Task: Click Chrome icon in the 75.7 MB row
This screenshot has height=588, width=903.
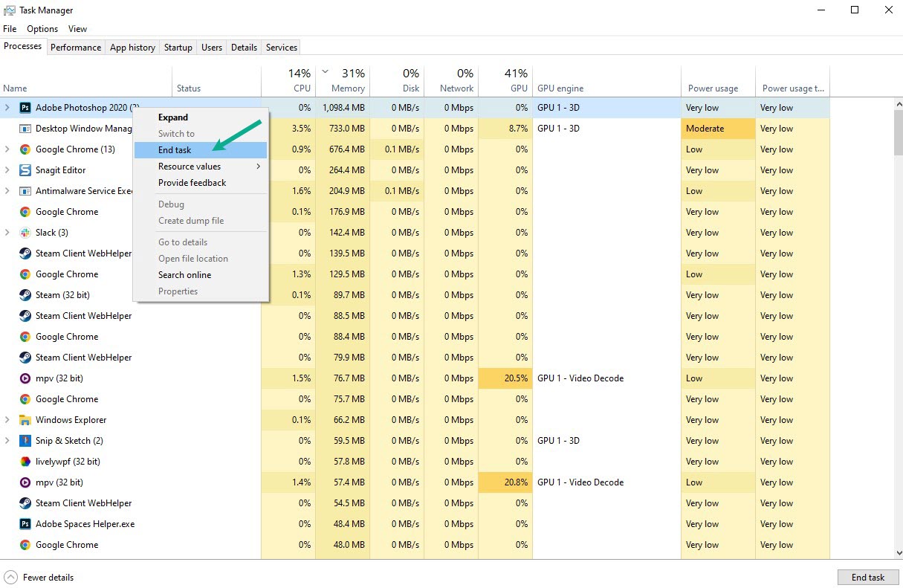Action: pyautogui.click(x=25, y=399)
